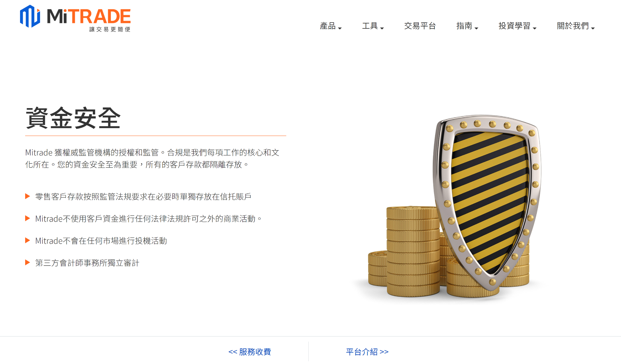This screenshot has width=621, height=364.
Task: Click the gold coin stack image
Action: pyautogui.click(x=412, y=251)
